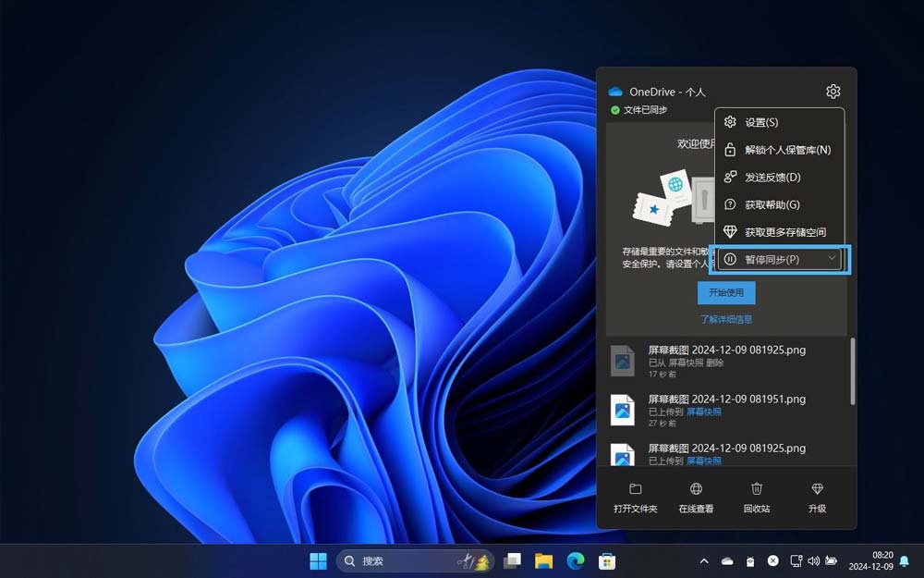The height and width of the screenshot is (578, 924).
Task: Click the 升级 diamond upgrade icon
Action: pyautogui.click(x=817, y=489)
